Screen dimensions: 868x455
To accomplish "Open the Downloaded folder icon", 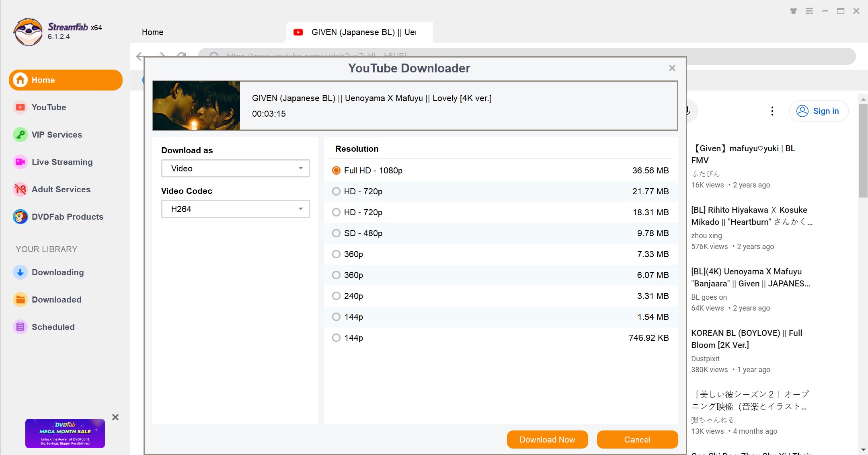I will click(x=20, y=300).
